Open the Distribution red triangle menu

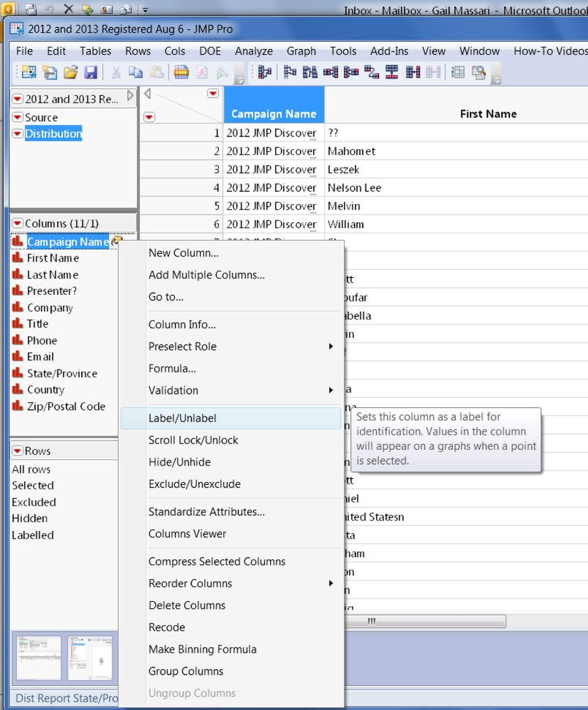coord(18,133)
